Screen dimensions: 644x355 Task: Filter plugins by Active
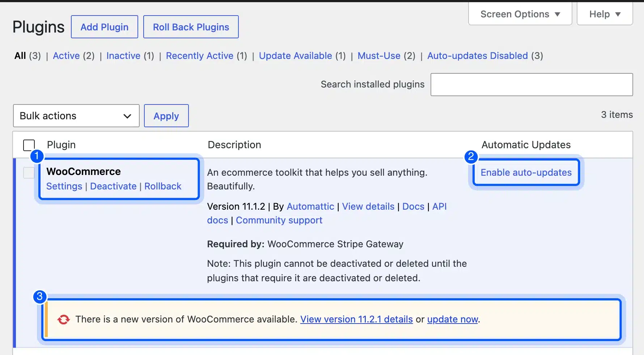click(x=66, y=56)
